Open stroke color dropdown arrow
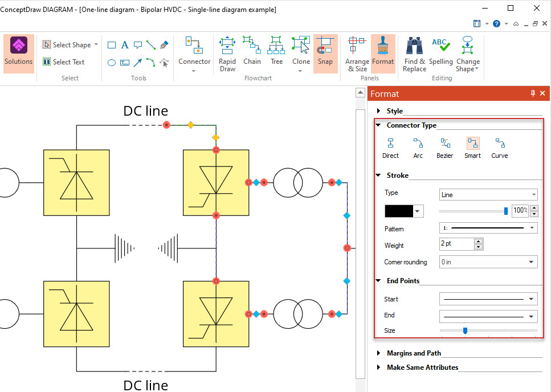This screenshot has width=551, height=392. [x=418, y=211]
